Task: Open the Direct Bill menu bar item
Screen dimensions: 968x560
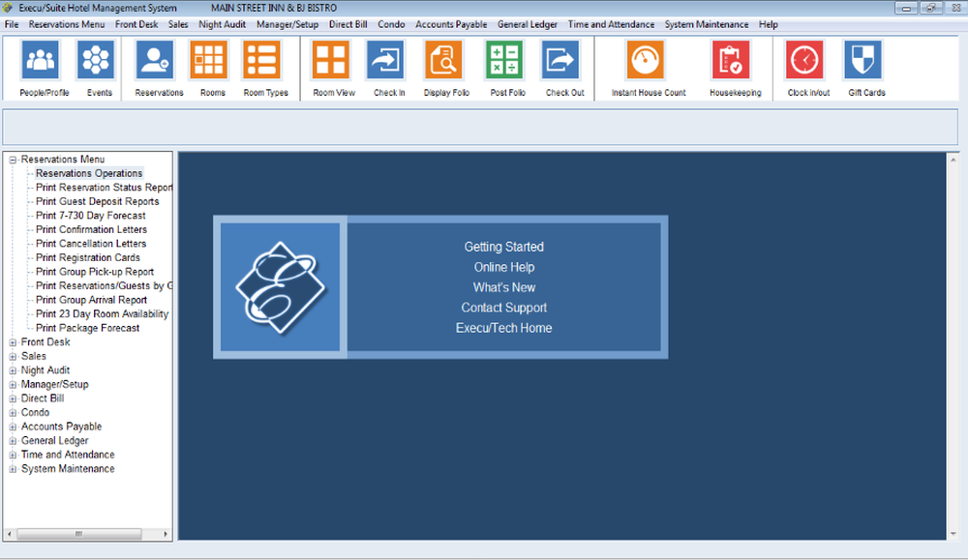Action: pos(348,25)
